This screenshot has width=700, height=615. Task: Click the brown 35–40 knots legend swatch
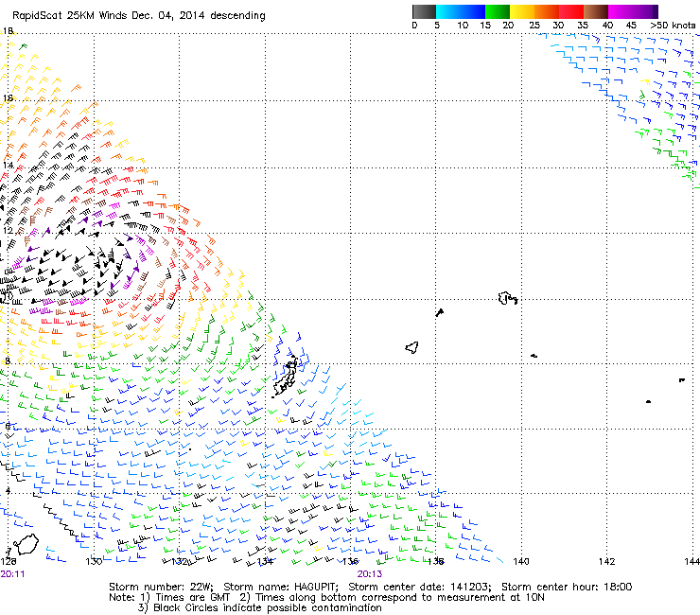(596, 11)
